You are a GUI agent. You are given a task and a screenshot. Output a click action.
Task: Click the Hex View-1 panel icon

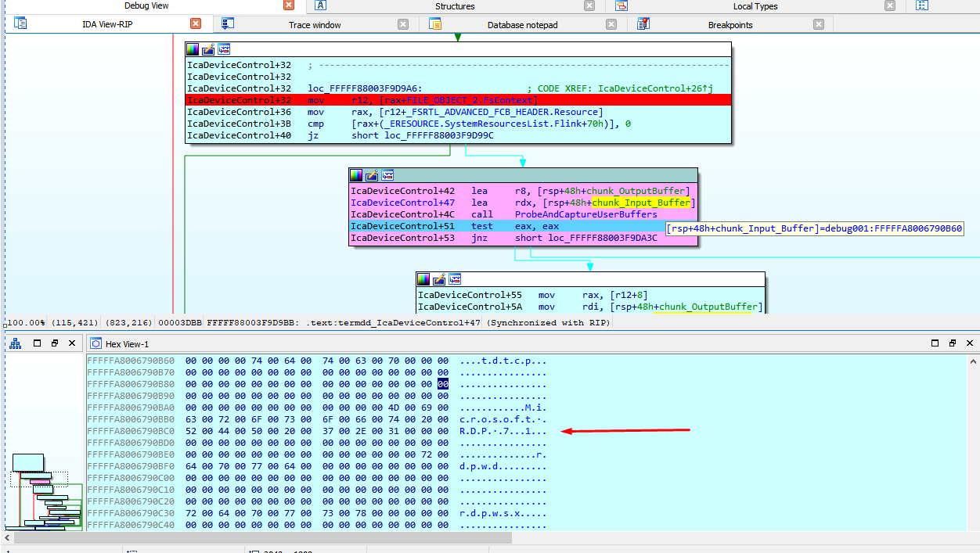(95, 343)
